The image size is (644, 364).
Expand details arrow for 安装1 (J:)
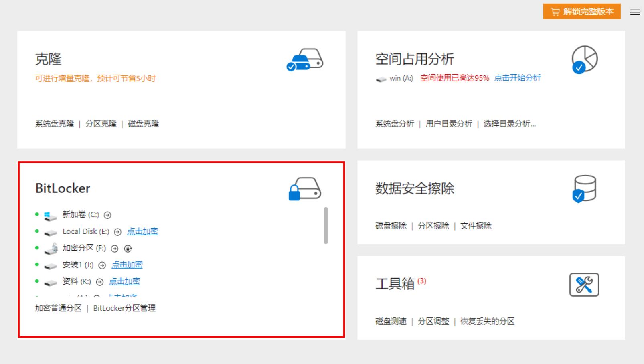coord(103,265)
